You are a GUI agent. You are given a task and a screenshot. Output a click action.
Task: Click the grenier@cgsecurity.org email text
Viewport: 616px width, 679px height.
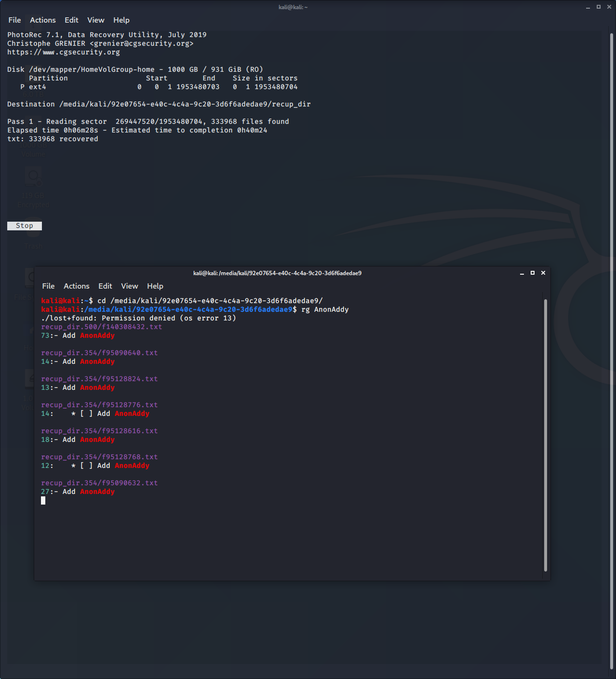142,43
